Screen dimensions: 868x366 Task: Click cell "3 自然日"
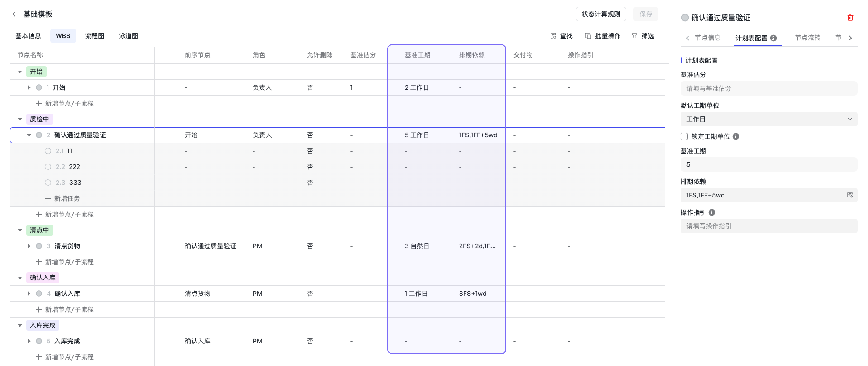coord(417,246)
